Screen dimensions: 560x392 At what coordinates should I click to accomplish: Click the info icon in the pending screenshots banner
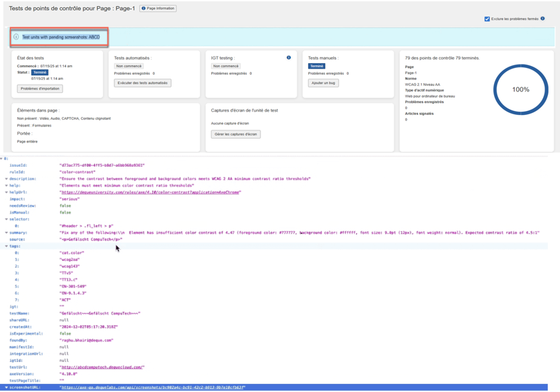click(x=16, y=37)
